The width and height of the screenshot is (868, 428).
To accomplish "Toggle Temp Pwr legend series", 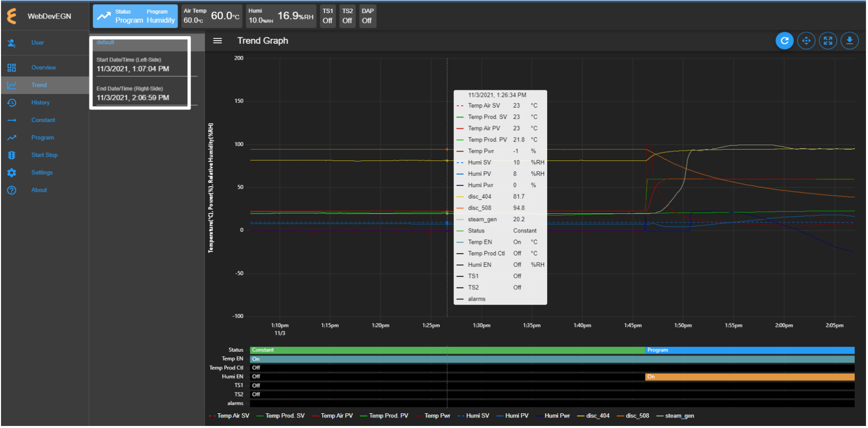I will pos(433,416).
